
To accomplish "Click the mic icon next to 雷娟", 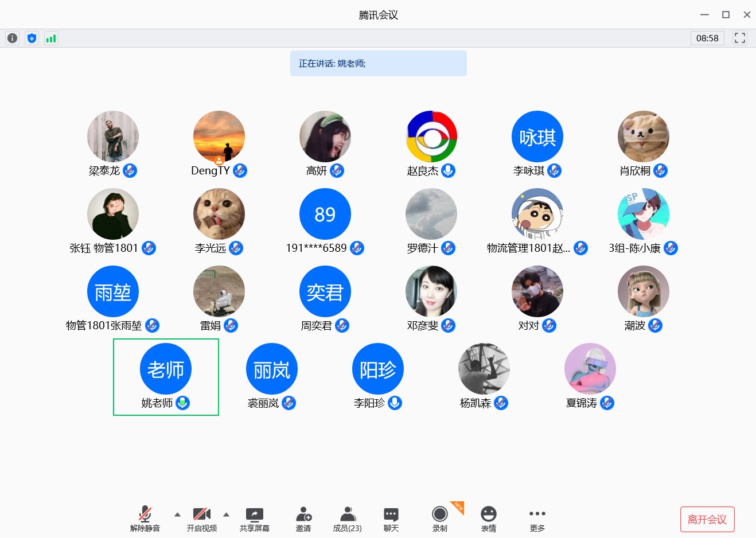I will point(231,325).
